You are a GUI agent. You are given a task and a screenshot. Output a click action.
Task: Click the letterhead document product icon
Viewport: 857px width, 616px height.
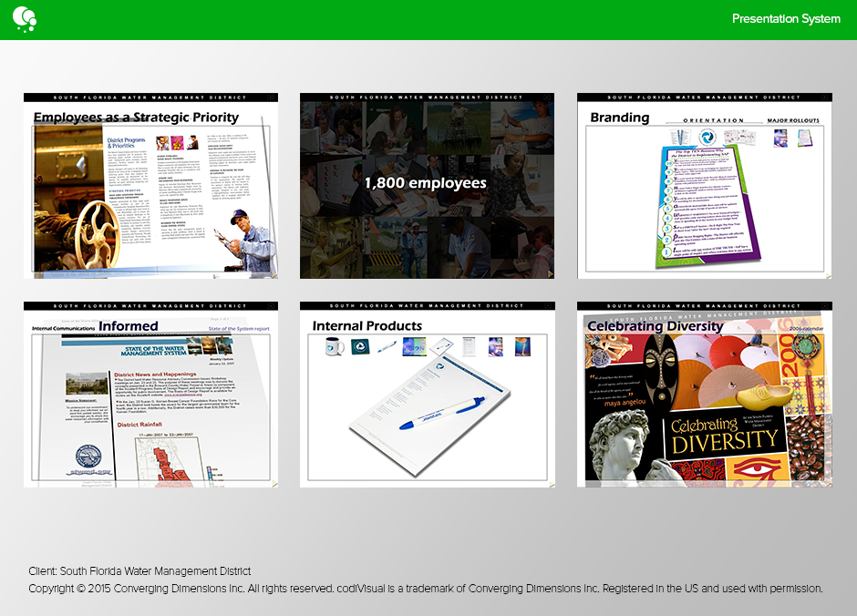[x=469, y=346]
